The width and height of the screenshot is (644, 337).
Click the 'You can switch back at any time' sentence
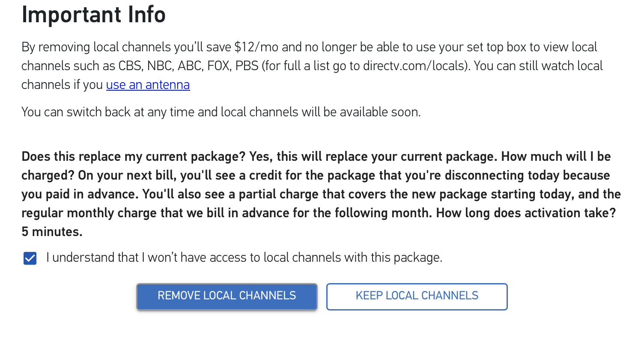pyautogui.click(x=221, y=112)
